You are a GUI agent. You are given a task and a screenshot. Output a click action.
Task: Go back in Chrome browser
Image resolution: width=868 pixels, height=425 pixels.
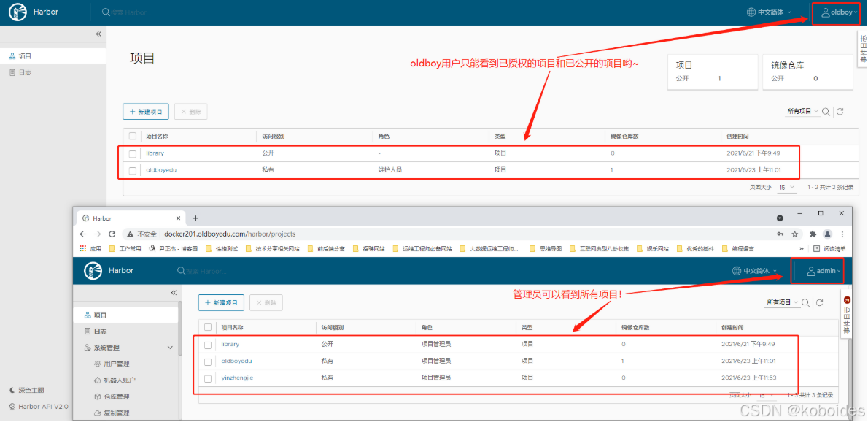pos(84,234)
